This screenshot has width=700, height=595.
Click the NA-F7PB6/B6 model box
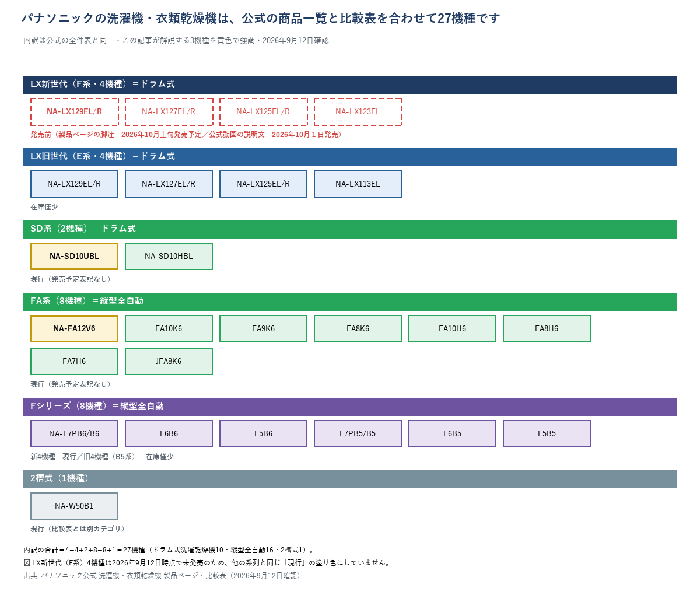coord(75,434)
